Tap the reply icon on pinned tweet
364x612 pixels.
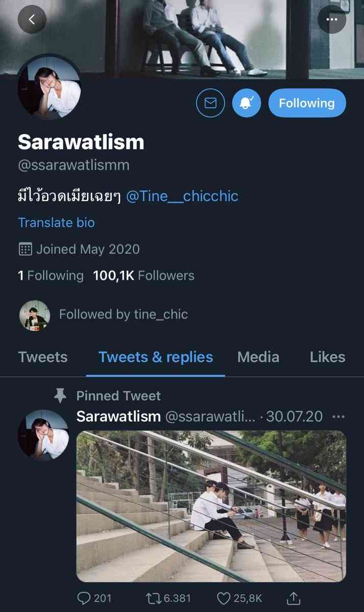click(84, 598)
